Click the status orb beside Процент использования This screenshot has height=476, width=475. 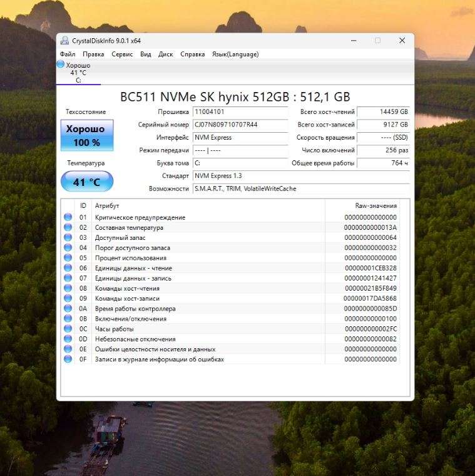click(68, 258)
